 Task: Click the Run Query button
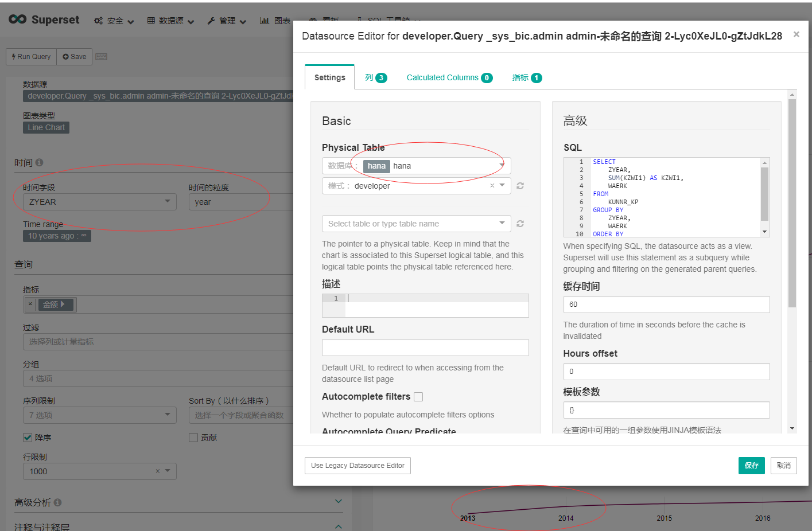[32, 57]
